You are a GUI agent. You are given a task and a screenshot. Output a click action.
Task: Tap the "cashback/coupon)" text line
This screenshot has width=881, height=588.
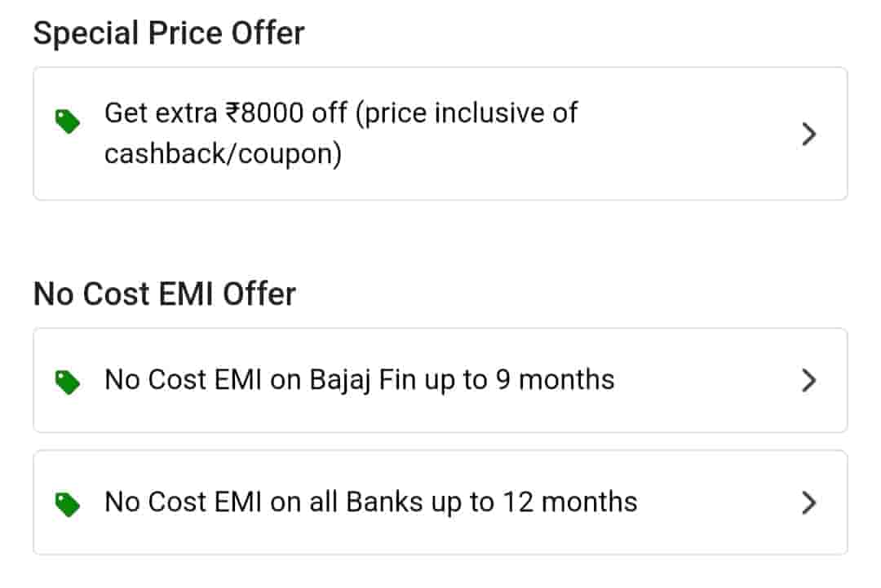tap(222, 154)
